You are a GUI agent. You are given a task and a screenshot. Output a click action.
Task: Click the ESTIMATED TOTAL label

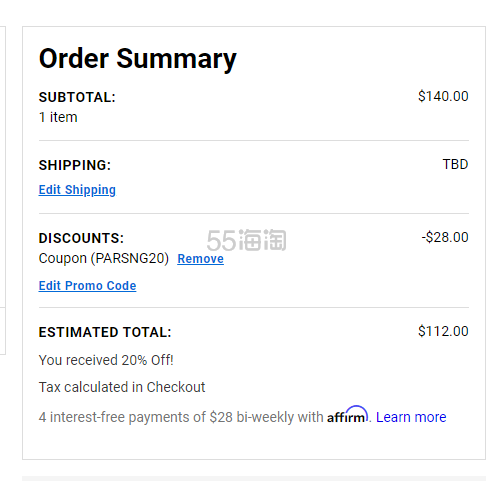point(105,332)
